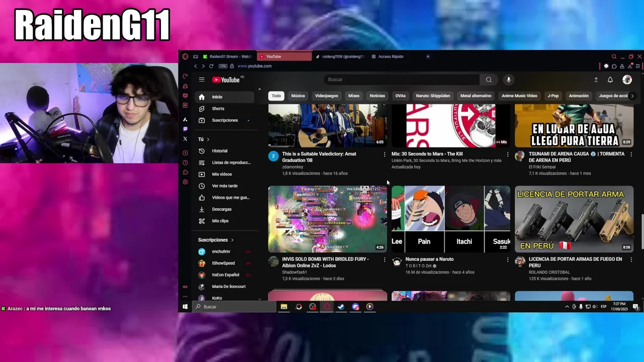Screen dimensions: 644x362
Task: Click the Windows Start button
Action: (185, 307)
